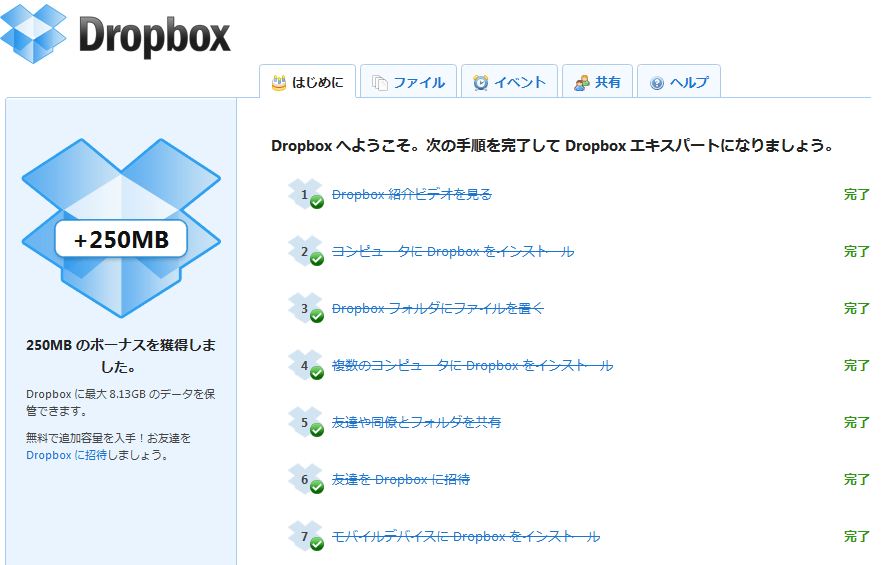Click the Dropbox wordmark text in header
This screenshot has width=882, height=565.
coord(155,35)
